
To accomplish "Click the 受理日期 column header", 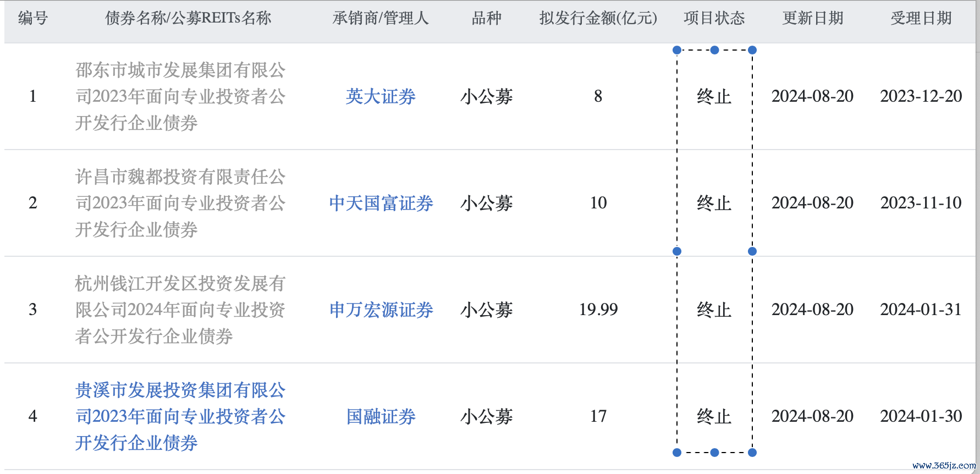I will (921, 19).
